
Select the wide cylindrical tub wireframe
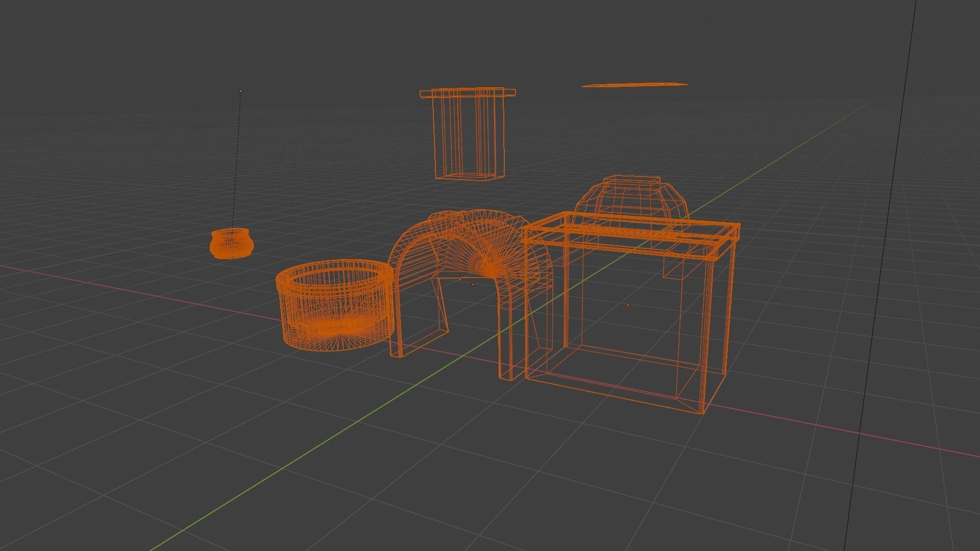[x=335, y=305]
